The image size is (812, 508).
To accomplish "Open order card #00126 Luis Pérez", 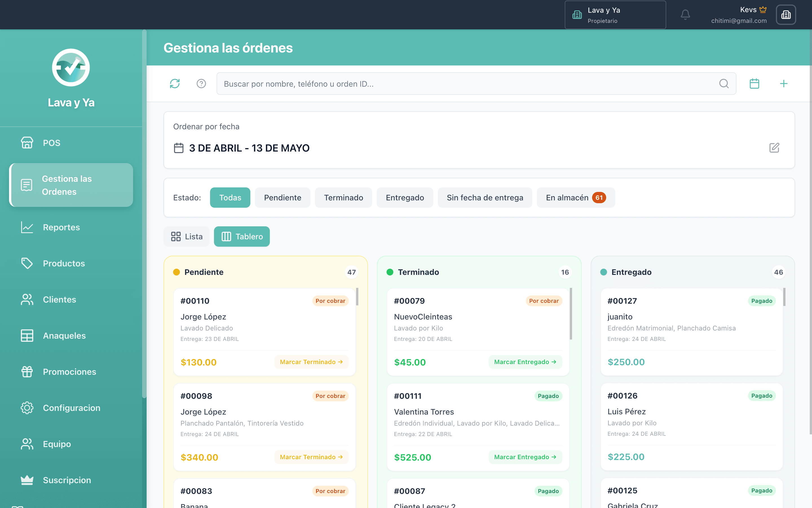I will (x=692, y=427).
